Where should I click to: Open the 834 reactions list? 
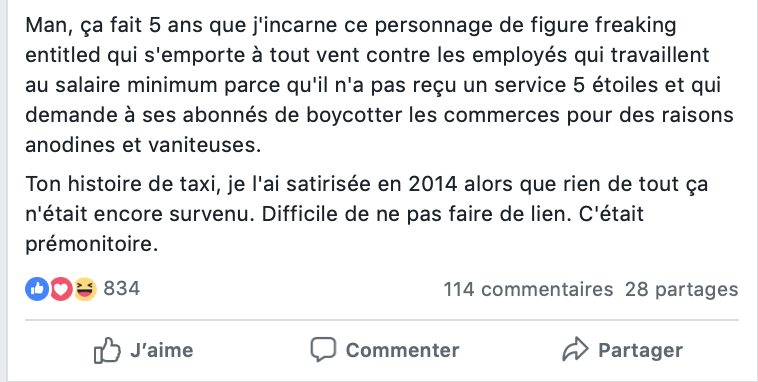(122, 289)
